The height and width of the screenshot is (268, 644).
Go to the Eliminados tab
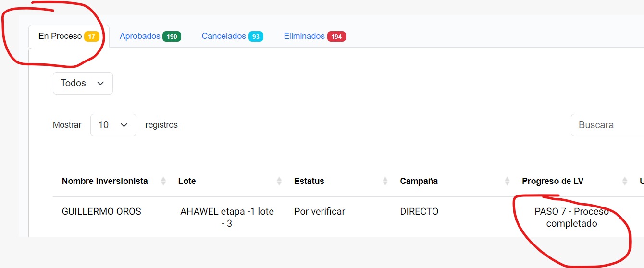point(304,36)
